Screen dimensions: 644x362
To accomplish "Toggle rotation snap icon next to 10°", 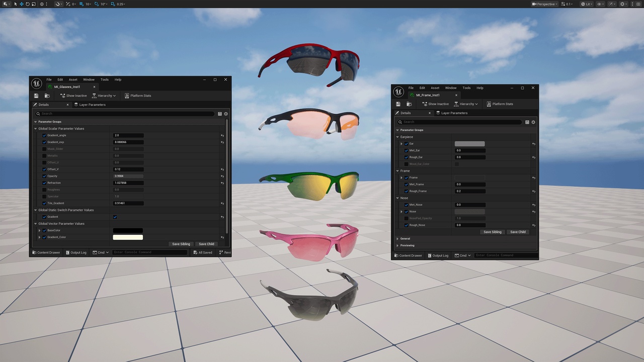I will pos(96,4).
